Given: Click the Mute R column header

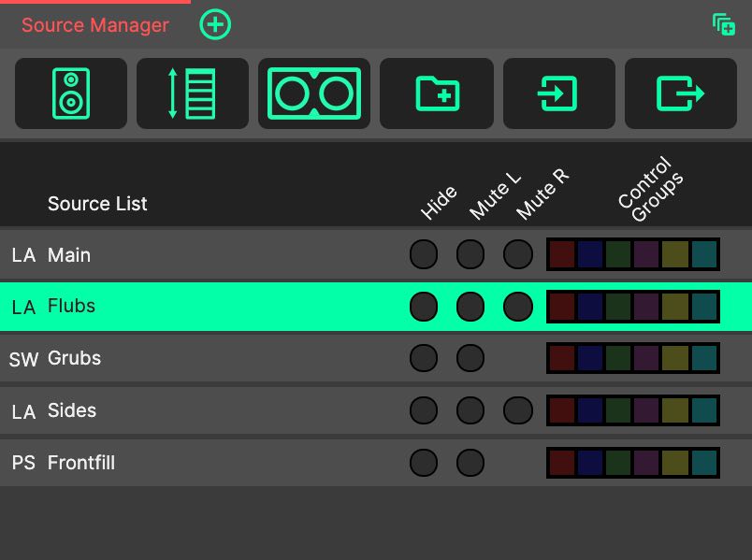Looking at the screenshot, I should [x=542, y=194].
